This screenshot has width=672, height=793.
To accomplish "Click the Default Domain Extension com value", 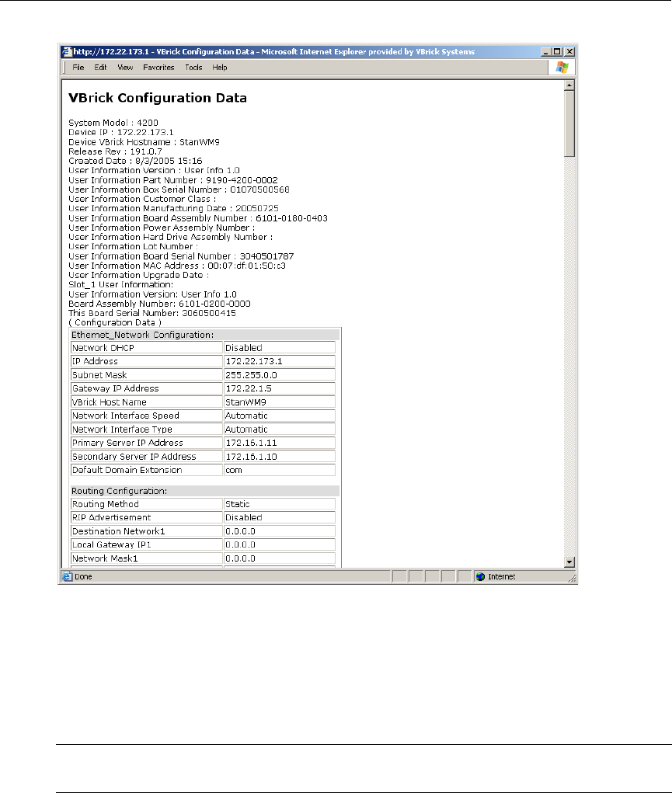I will [280, 470].
